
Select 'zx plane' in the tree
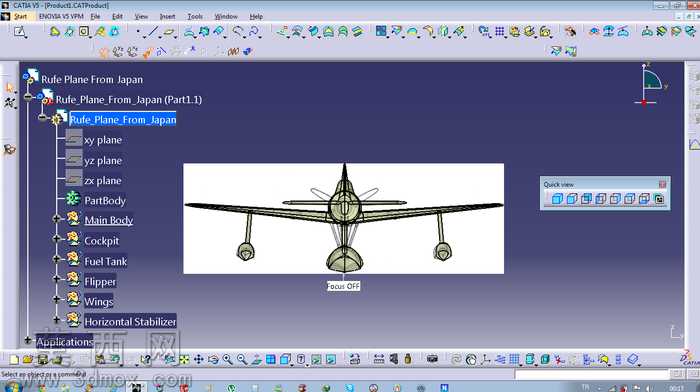pyautogui.click(x=103, y=180)
